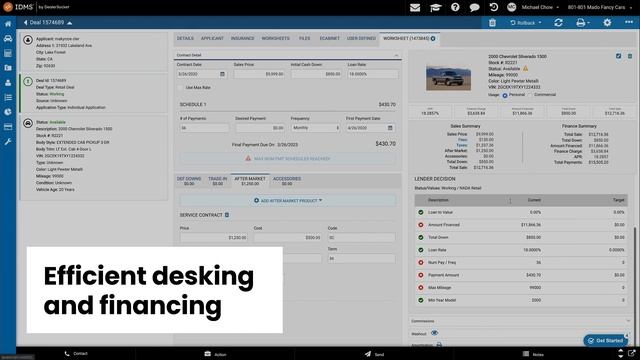Click the refresh deal icon
The height and width of the screenshot is (360, 640).
[x=558, y=23]
